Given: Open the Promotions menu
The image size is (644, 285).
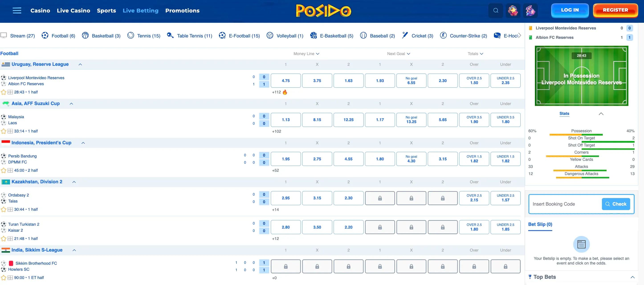Looking at the screenshot, I should (x=182, y=10).
